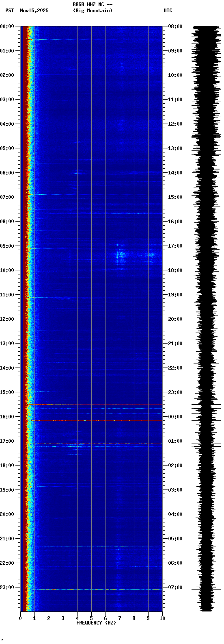Click UTC time label '23:00'
Screen dimensions: 224x644
coord(175,392)
